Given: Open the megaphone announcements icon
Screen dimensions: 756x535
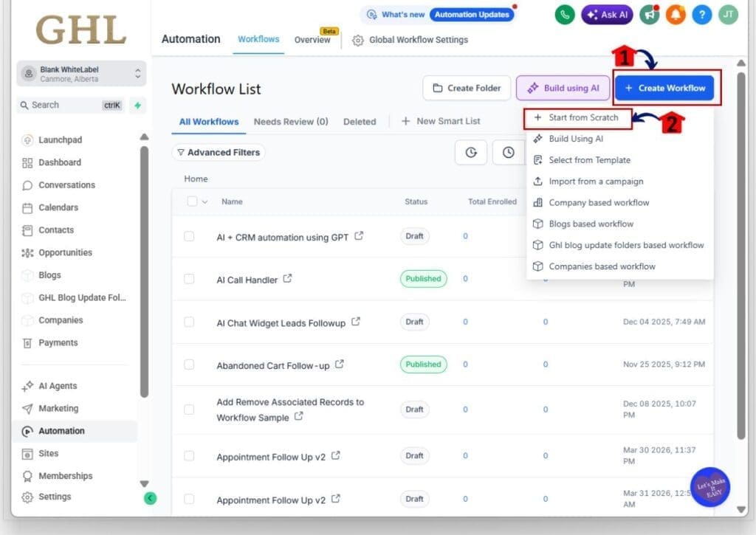Looking at the screenshot, I should [650, 14].
